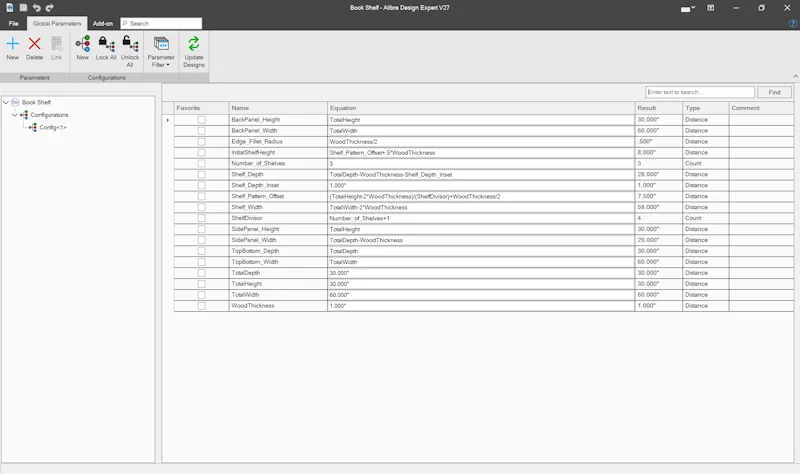Click the ribbon display options icon
The height and width of the screenshot is (474, 800).
point(710,8)
